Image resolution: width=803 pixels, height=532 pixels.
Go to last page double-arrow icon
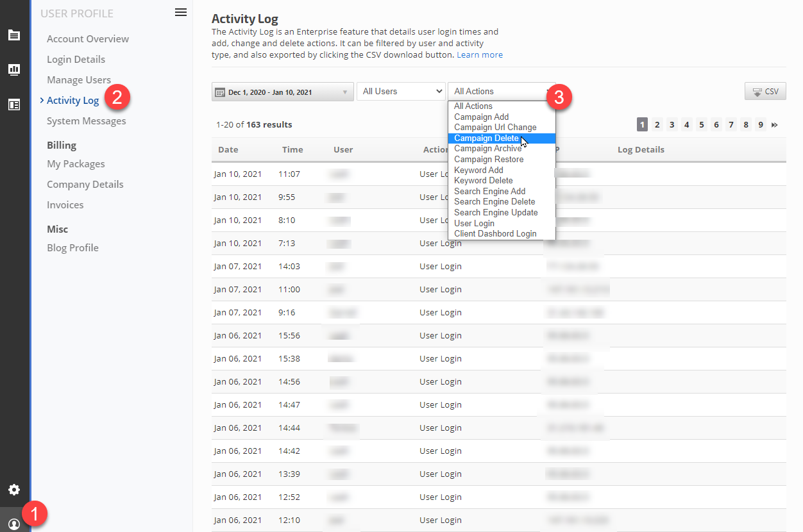[x=775, y=125]
